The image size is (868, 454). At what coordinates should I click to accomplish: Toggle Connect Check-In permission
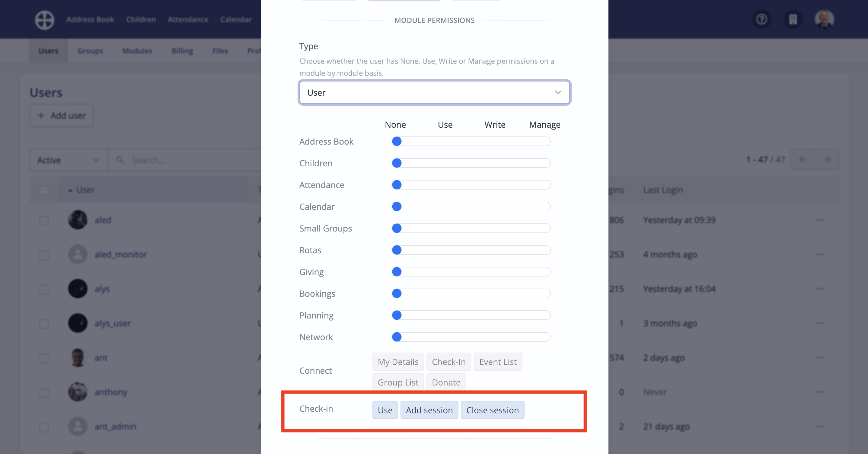point(448,362)
